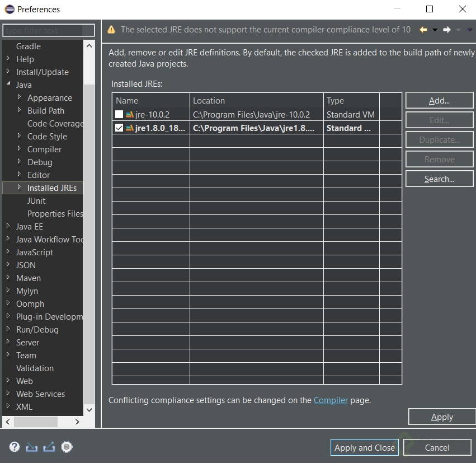Select XML in the preferences tree

[x=24, y=407]
